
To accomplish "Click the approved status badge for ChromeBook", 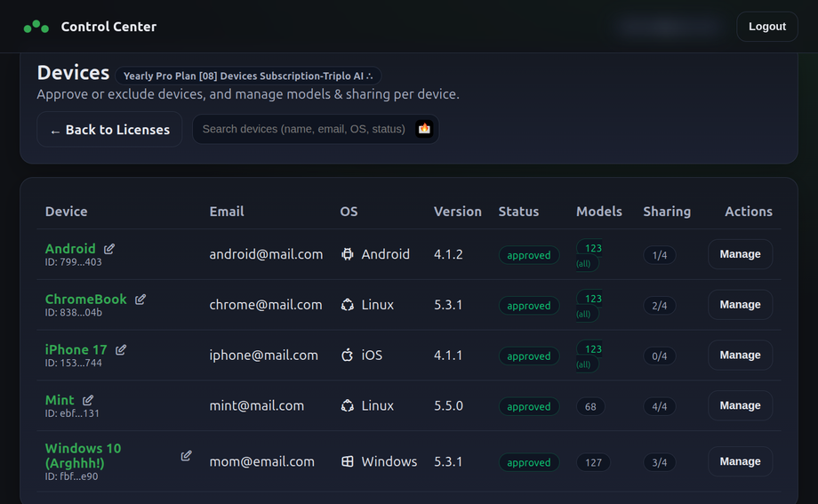I will tap(529, 306).
